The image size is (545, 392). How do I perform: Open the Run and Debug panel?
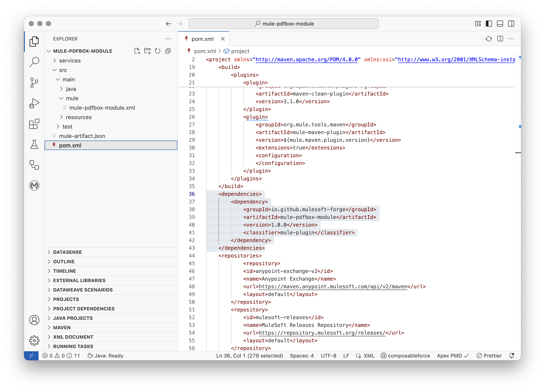tap(34, 103)
